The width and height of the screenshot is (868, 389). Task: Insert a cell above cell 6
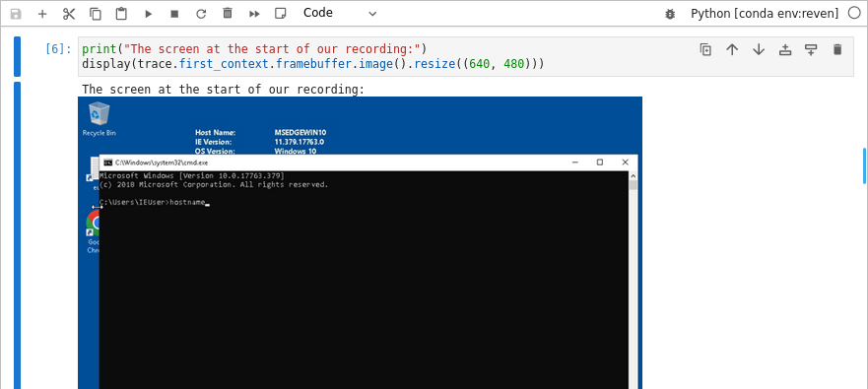(785, 50)
